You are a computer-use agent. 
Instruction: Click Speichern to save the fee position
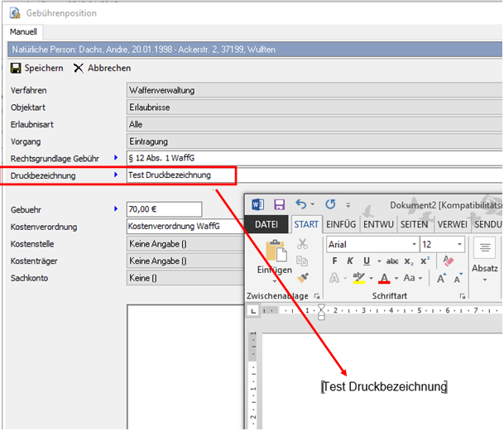tap(37, 69)
